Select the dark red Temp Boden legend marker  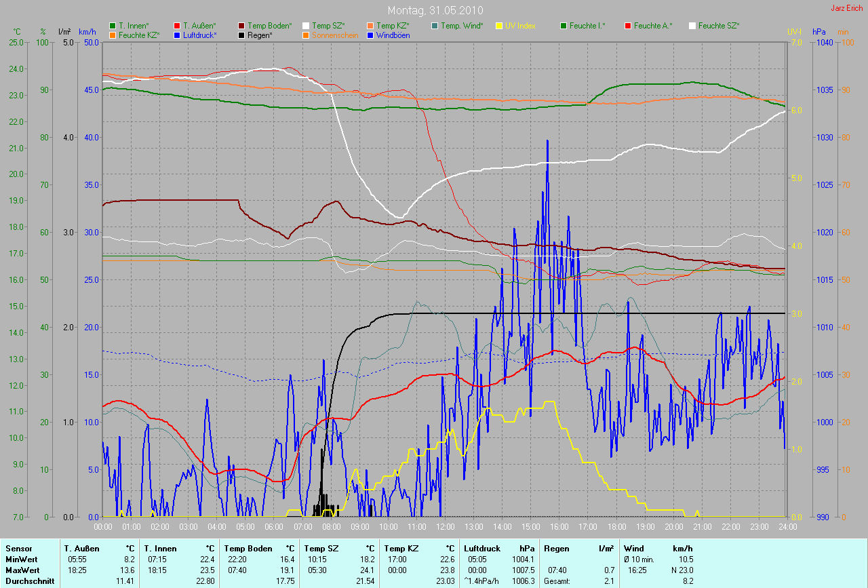[x=241, y=26]
